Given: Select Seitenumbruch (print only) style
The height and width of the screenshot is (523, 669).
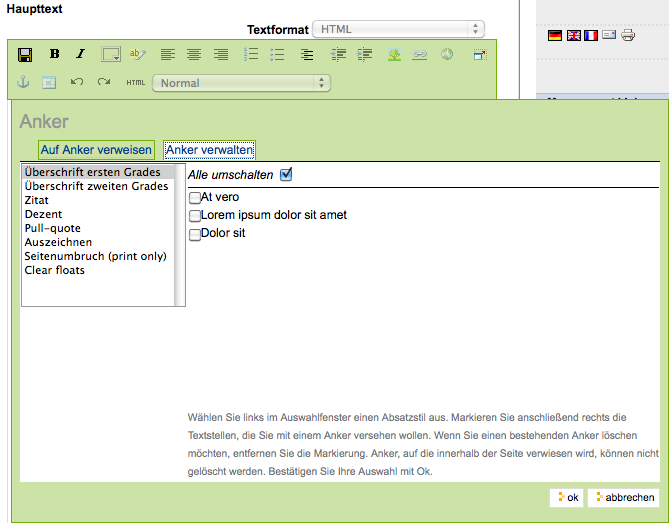Looking at the screenshot, I should (98, 256).
